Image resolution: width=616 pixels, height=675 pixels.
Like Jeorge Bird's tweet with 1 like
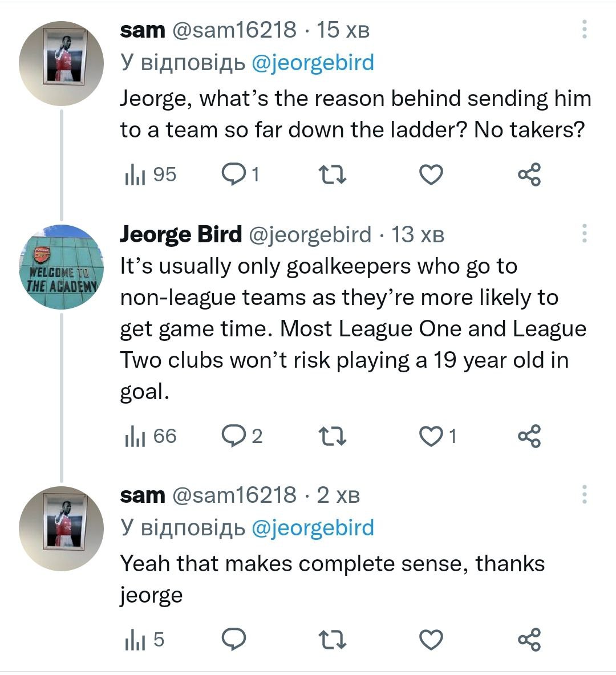pos(431,437)
